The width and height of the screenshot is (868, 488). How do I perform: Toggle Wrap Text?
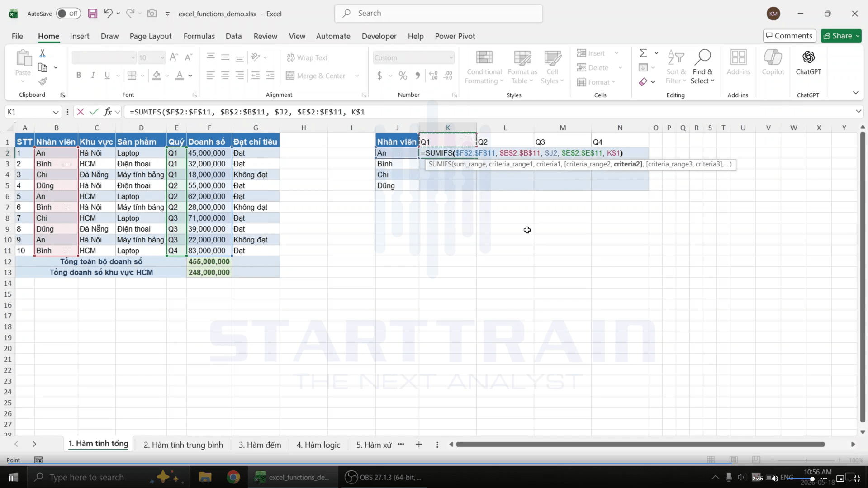(307, 57)
